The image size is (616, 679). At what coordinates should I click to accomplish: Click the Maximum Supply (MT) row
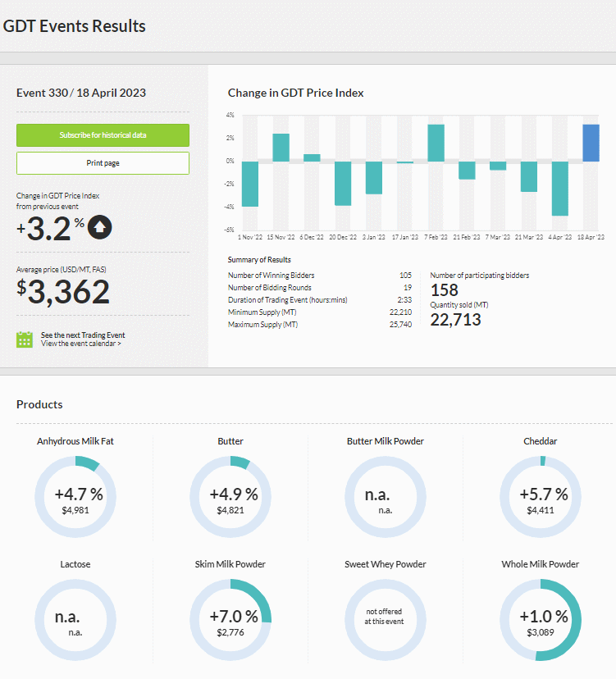click(320, 325)
